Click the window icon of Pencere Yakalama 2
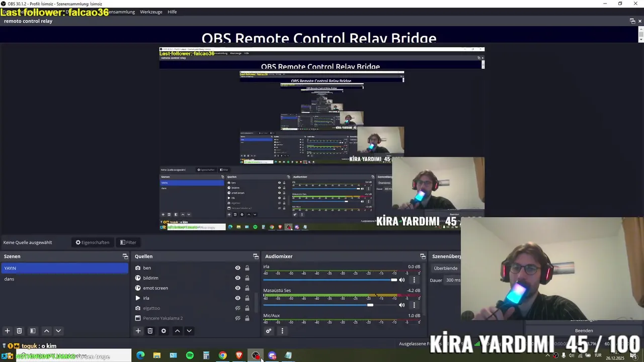The width and height of the screenshot is (644, 362). click(x=138, y=318)
